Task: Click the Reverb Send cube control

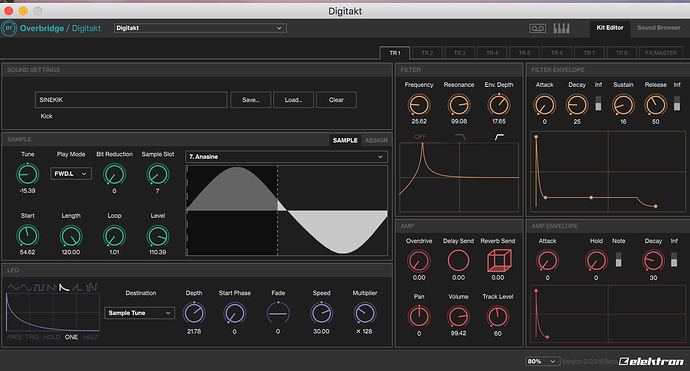Action: (x=499, y=261)
